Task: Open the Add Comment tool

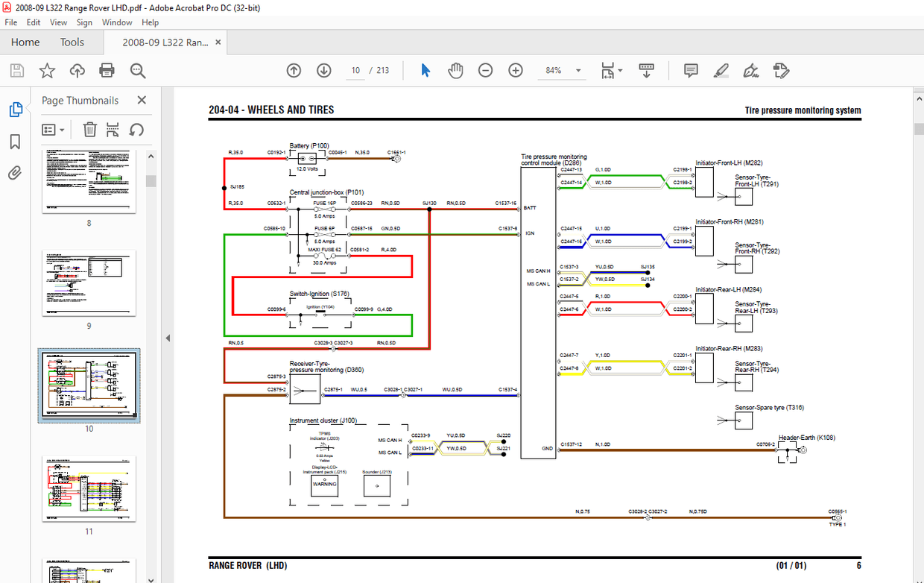Action: click(690, 70)
